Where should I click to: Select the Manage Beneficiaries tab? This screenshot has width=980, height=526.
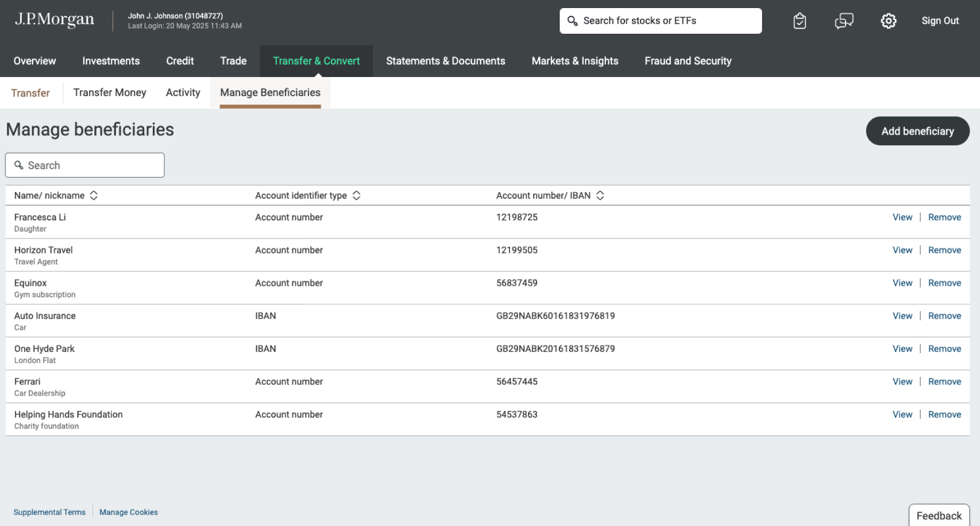(271, 93)
